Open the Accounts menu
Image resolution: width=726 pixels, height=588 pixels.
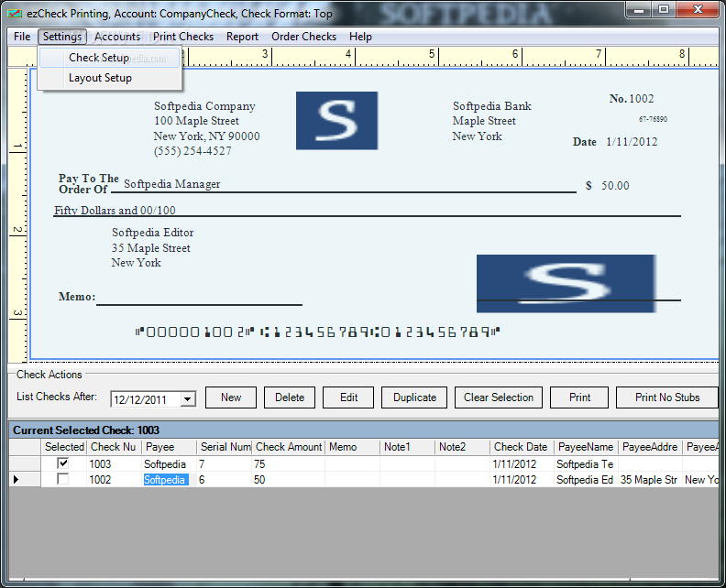117,37
